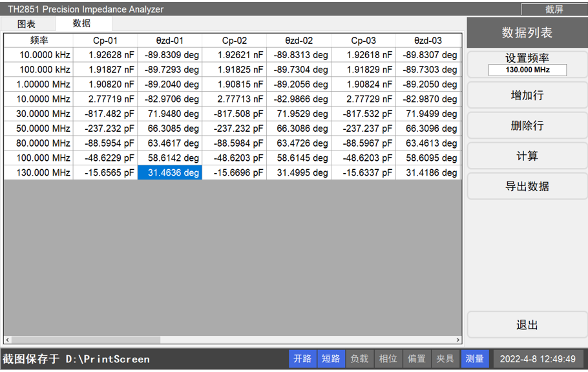
Task: Click 退出 to exit the data list
Action: [527, 325]
